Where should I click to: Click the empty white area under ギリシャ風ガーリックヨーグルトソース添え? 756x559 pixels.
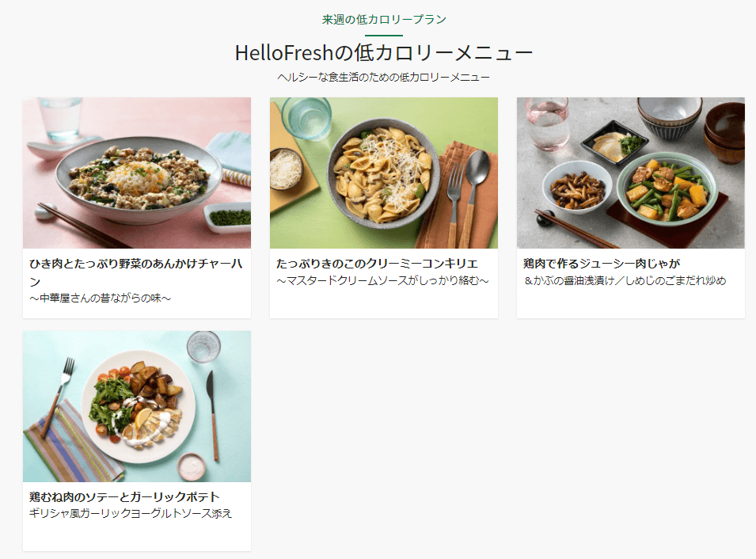[137, 535]
